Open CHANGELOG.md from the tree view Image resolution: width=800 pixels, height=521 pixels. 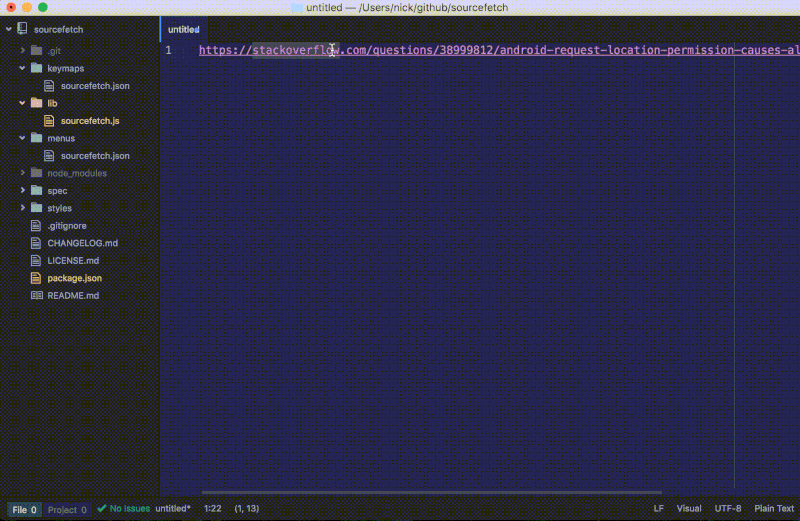(82, 243)
